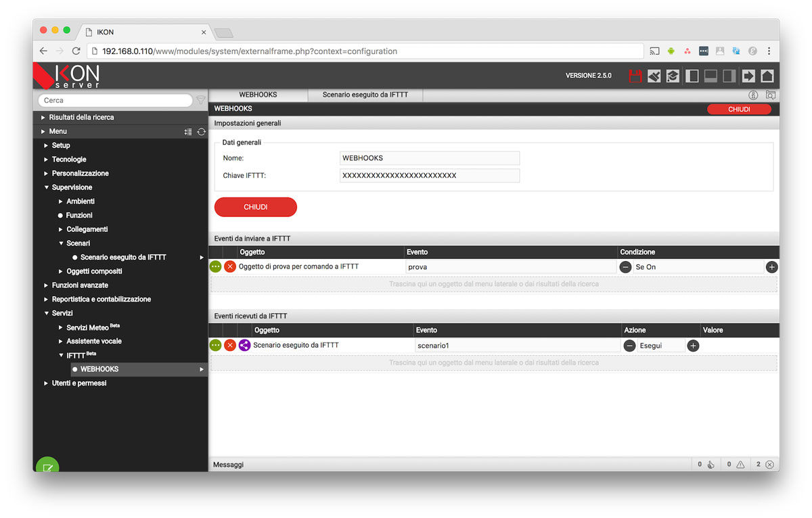This screenshot has width=812, height=518.
Task: Open Chrome three-dot menu
Action: click(x=769, y=51)
